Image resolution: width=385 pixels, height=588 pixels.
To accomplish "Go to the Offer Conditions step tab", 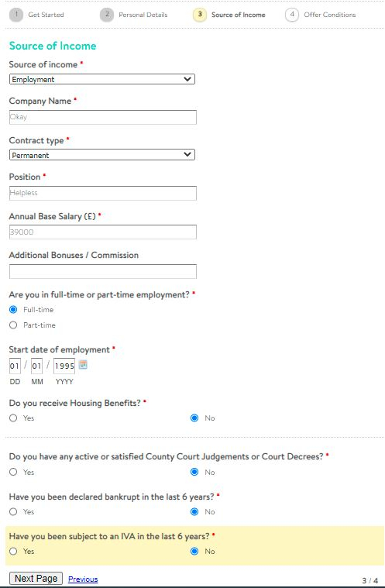I will tap(329, 15).
